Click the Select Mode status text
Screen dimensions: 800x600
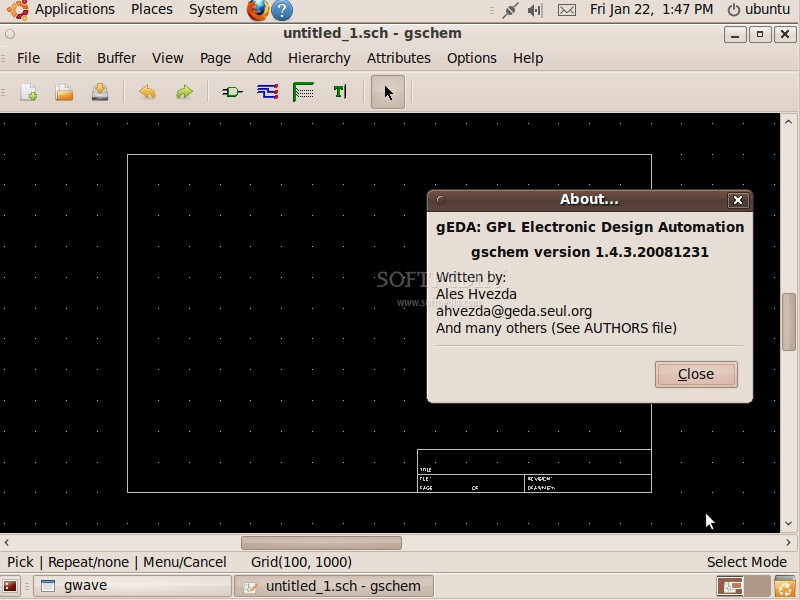[x=746, y=562]
